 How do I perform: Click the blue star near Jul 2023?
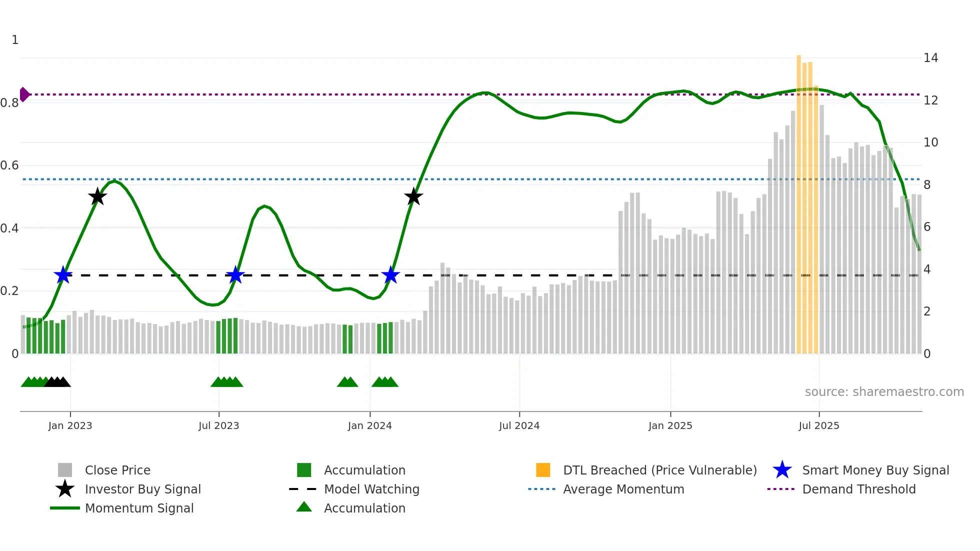[235, 275]
